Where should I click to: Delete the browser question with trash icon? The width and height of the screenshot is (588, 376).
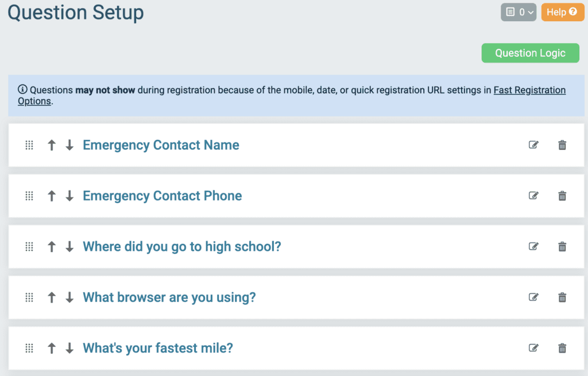point(562,297)
